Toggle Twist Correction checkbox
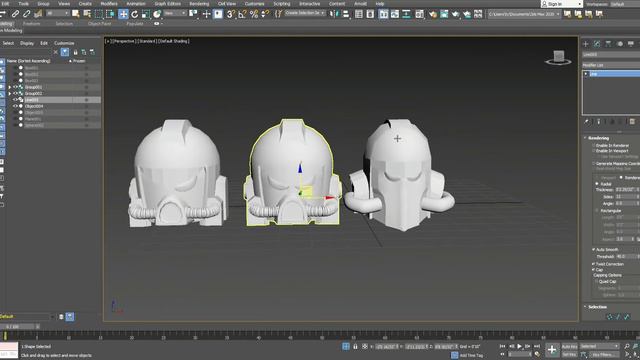Viewport: 640px width, 360px height. [593, 264]
